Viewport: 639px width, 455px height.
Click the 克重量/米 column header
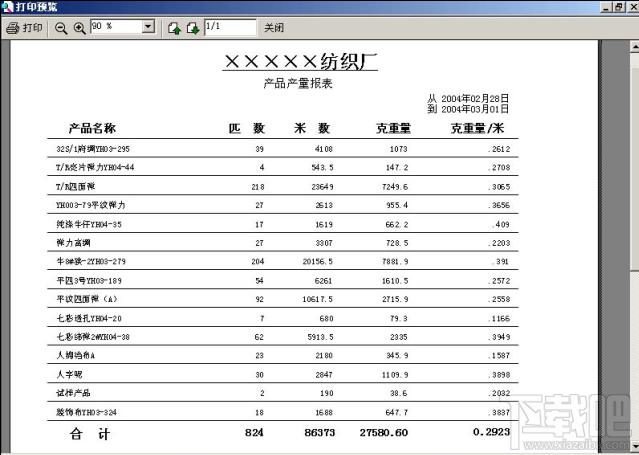pyautogui.click(x=477, y=128)
